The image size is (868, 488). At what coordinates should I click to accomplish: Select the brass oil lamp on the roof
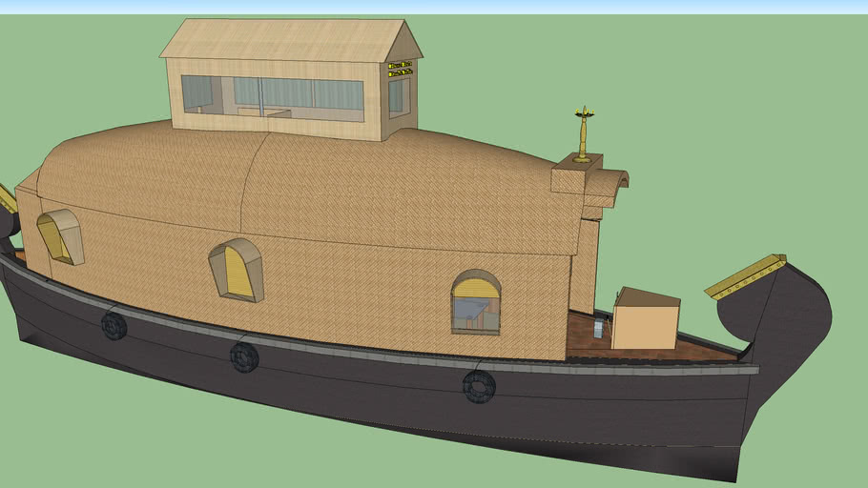tap(584, 133)
